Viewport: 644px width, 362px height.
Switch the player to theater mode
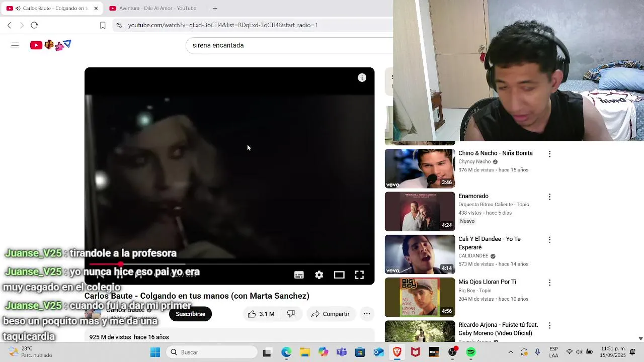click(339, 275)
